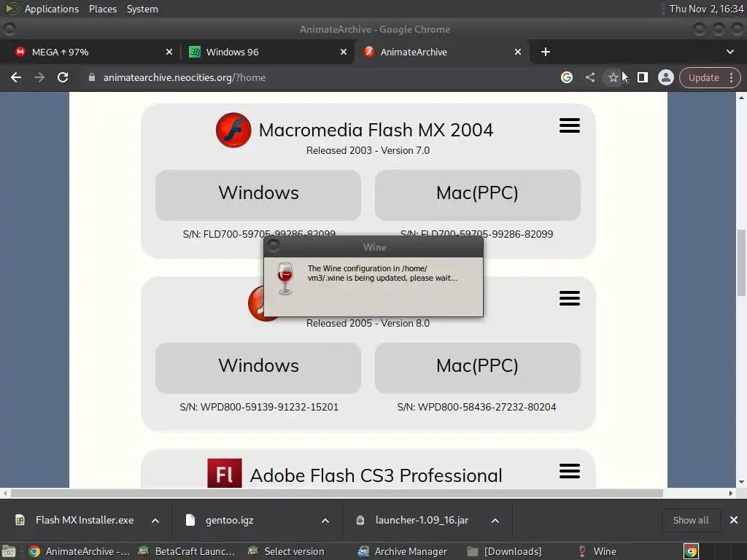
Task: Click the Chrome workspace switcher icon
Action: 691,551
